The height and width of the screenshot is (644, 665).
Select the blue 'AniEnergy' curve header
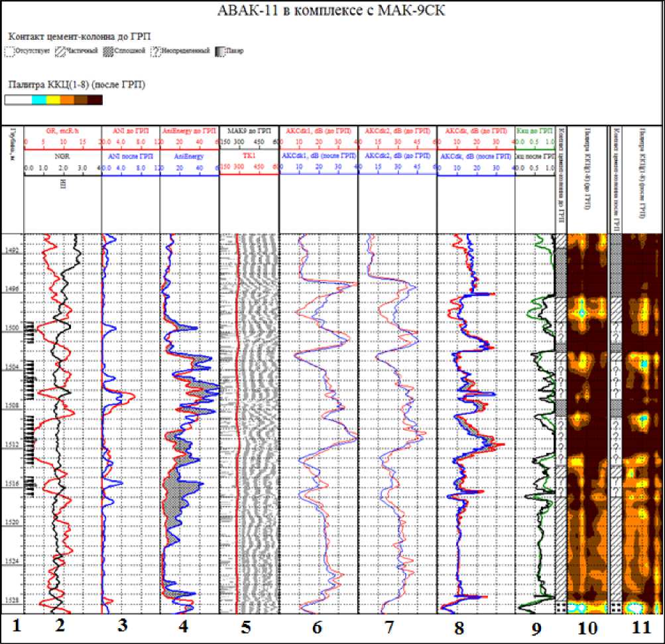coord(189,157)
